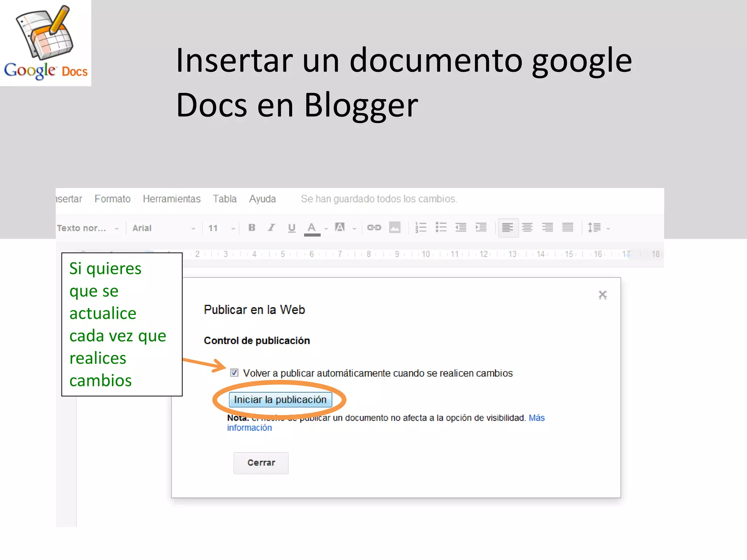Screen dimensions: 747x560
Task: Open the Ayuda menu
Action: [262, 199]
